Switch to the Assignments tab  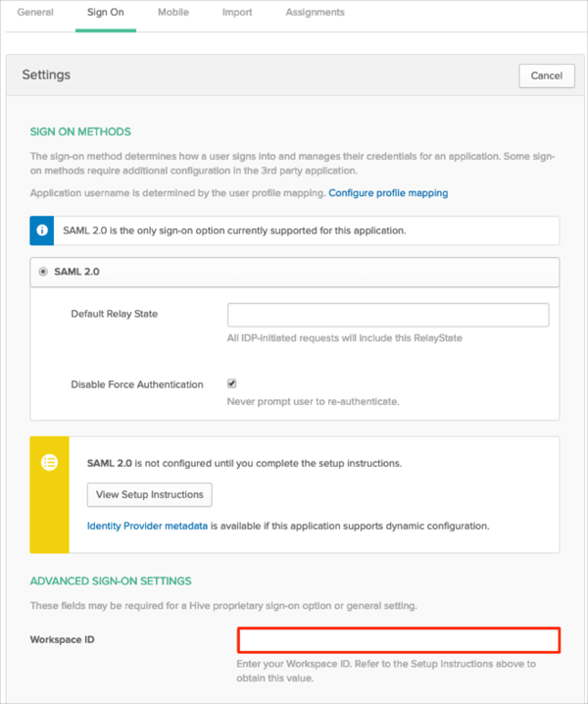click(315, 13)
